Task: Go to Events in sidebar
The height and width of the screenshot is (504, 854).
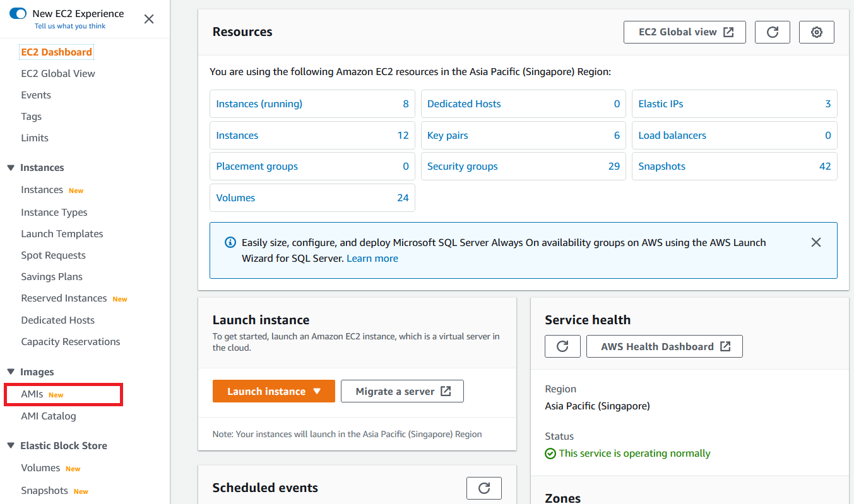Action: tap(36, 95)
